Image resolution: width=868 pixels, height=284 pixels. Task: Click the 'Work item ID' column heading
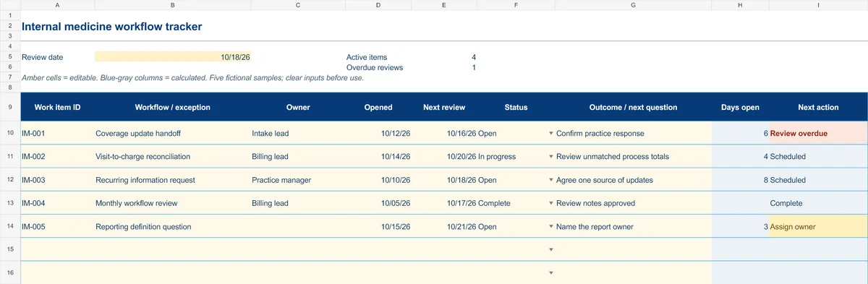coord(57,107)
